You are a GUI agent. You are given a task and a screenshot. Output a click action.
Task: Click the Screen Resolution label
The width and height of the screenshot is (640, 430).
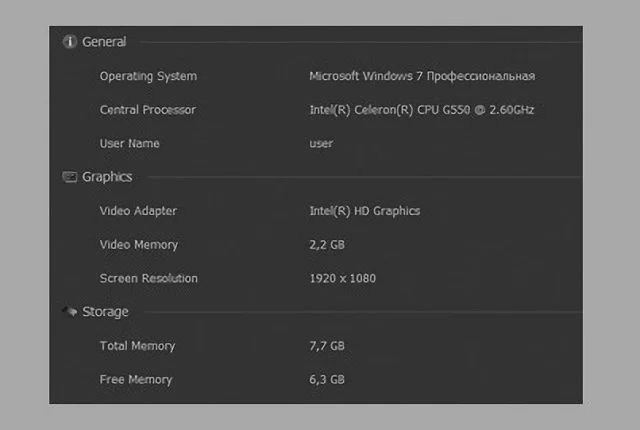coord(149,278)
